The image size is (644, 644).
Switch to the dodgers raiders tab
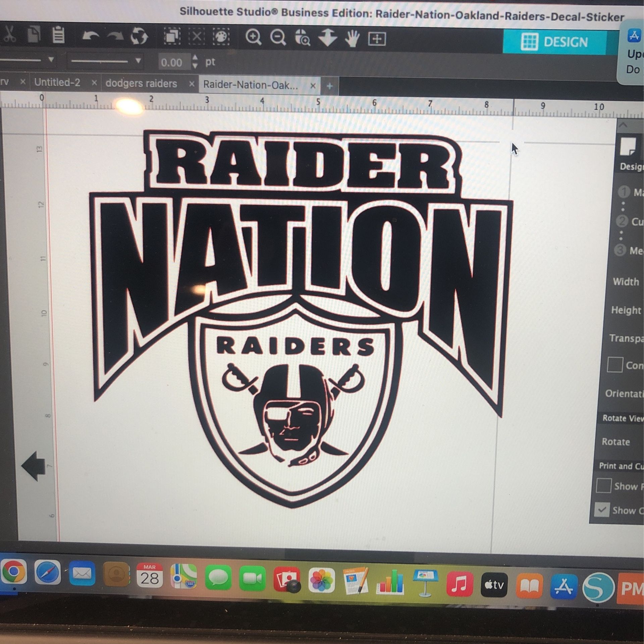coord(141,83)
